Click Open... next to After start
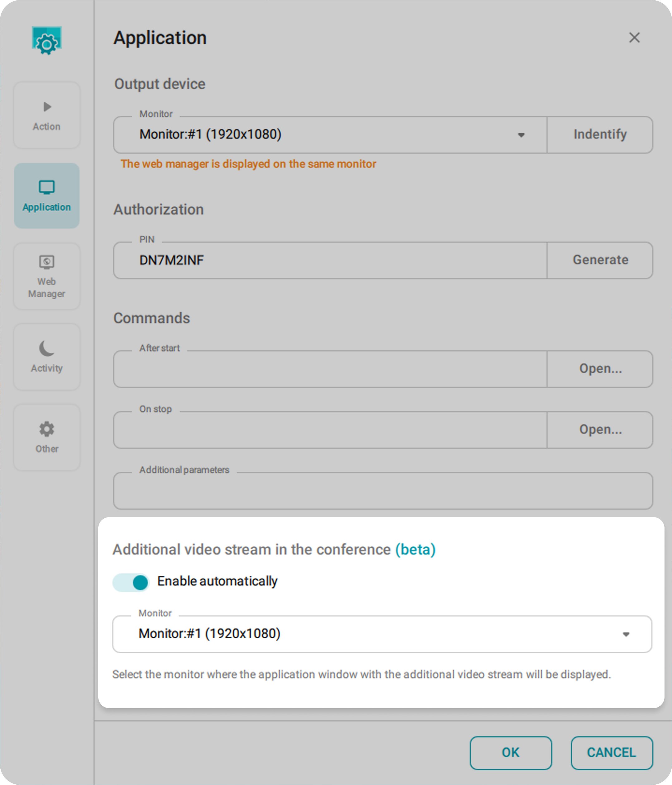 (x=600, y=369)
